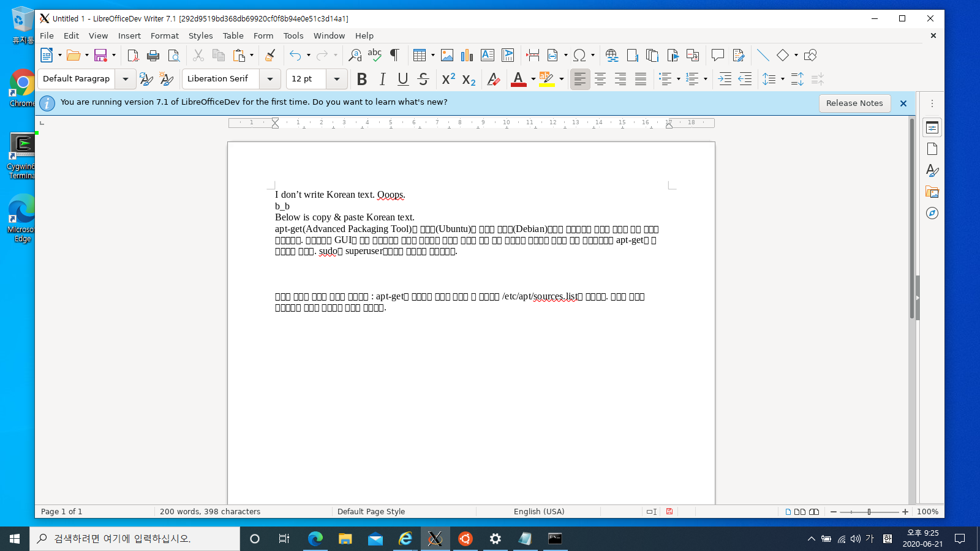
Task: Open the Tools menu
Action: click(x=293, y=36)
